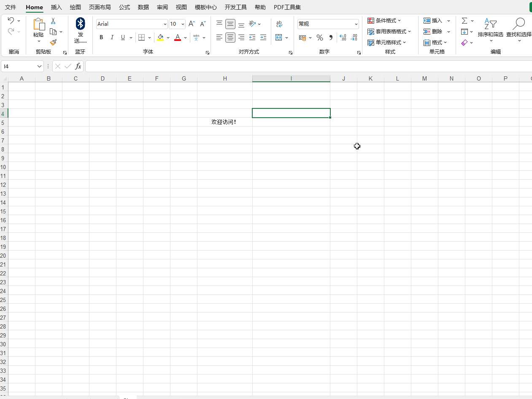Apply comma style number format
532x399 pixels.
pyautogui.click(x=331, y=38)
